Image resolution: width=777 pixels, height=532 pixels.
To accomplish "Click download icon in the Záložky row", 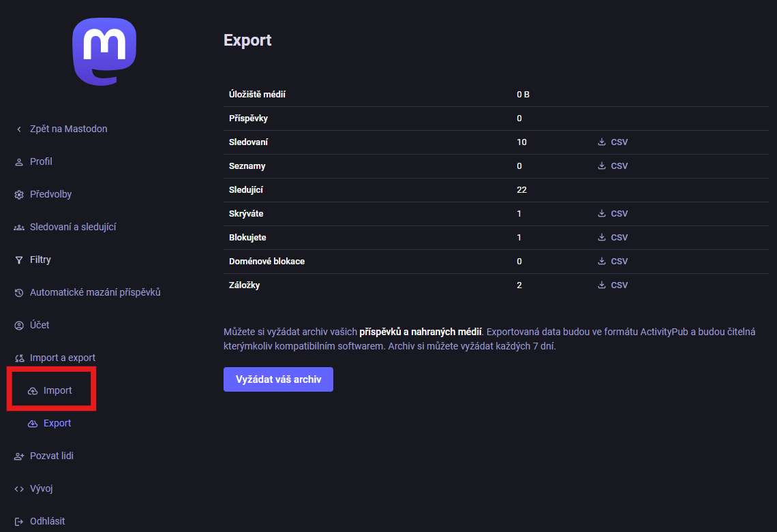I will pos(602,285).
